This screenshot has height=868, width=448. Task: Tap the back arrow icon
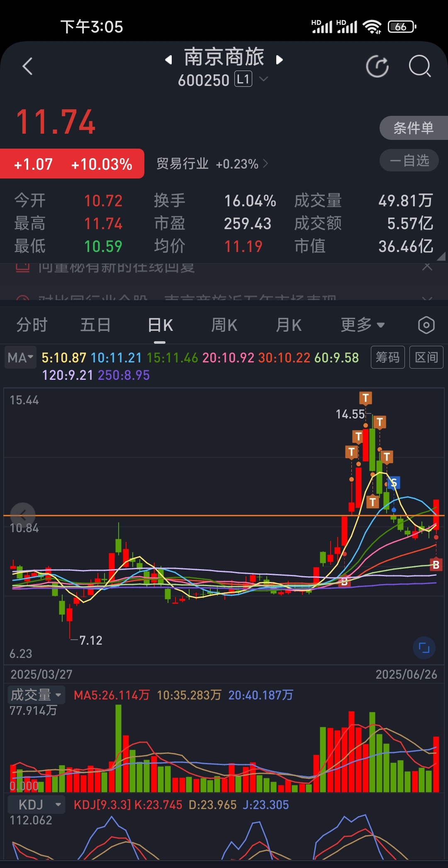[27, 66]
